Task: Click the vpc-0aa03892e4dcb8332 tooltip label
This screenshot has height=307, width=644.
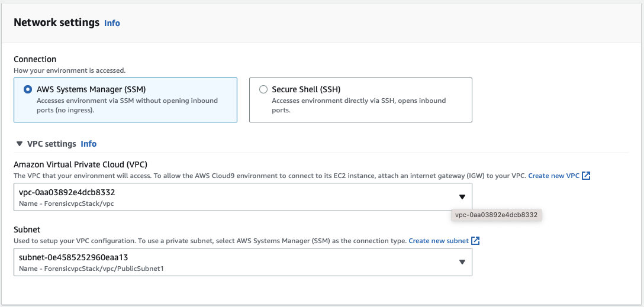Action: pyautogui.click(x=497, y=215)
